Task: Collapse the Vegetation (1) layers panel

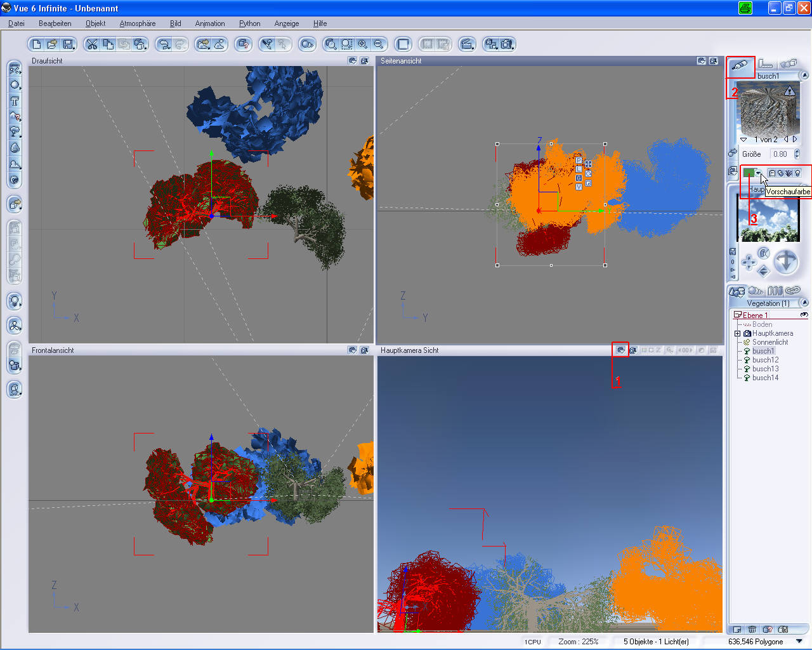Action: click(804, 303)
